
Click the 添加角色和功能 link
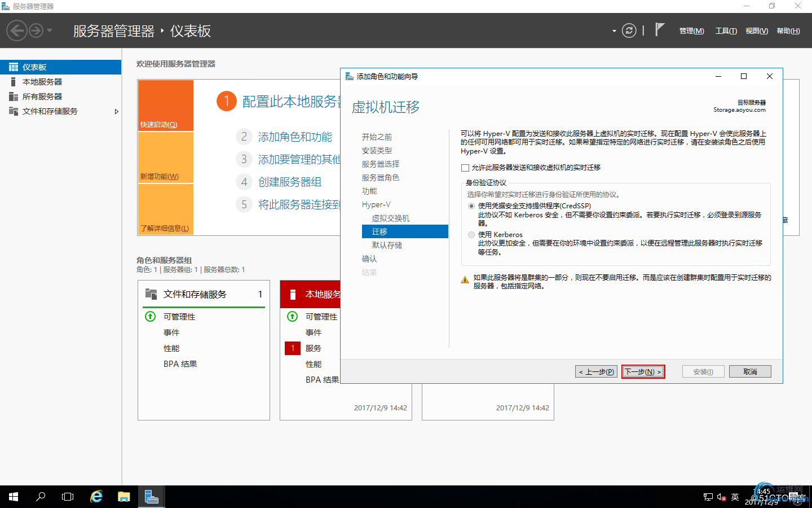[x=295, y=137]
